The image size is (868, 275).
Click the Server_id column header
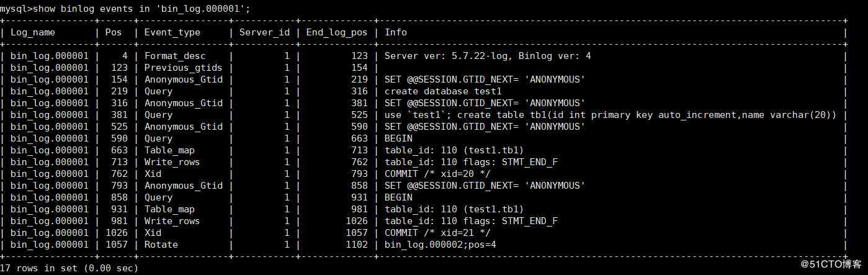[264, 32]
